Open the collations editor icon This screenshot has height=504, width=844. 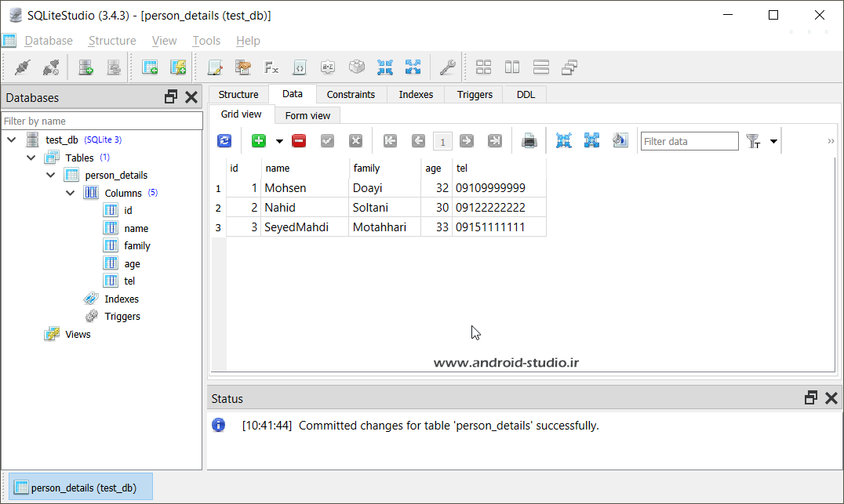point(328,67)
